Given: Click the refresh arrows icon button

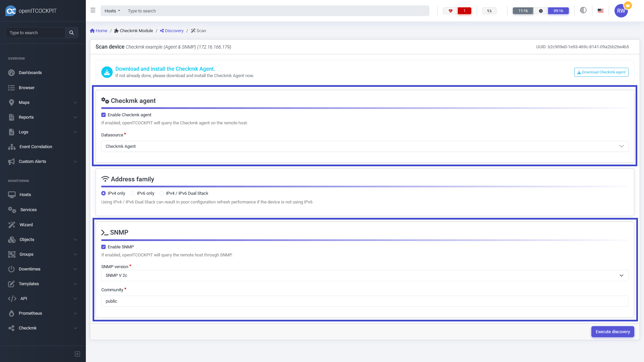Looking at the screenshot, I should 489,11.
